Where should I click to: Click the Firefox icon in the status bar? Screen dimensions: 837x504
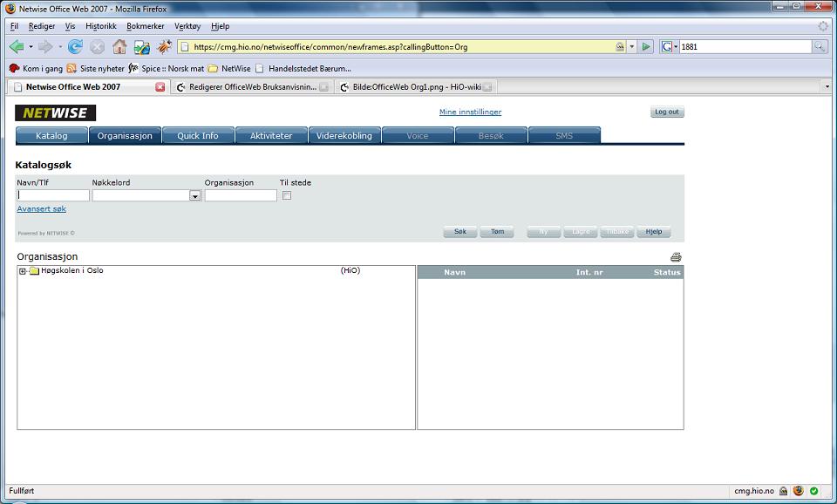pyautogui.click(x=799, y=491)
